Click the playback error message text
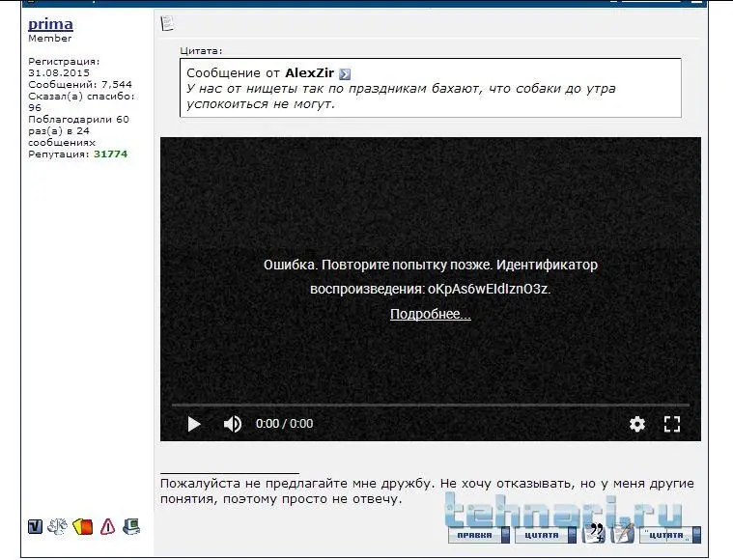The image size is (733, 560). (431, 277)
